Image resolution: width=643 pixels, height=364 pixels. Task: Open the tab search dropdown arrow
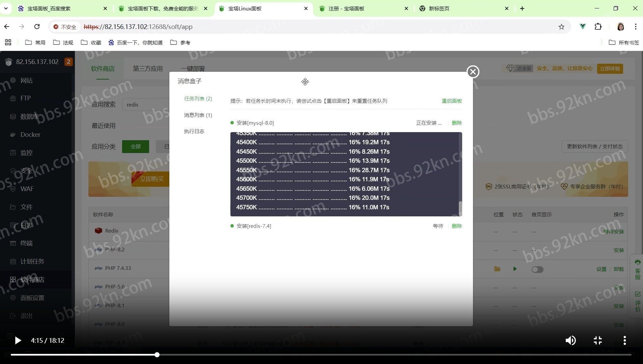6,8
